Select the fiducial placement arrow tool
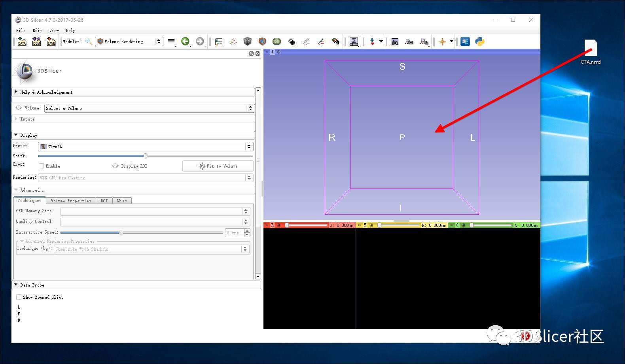 372,41
